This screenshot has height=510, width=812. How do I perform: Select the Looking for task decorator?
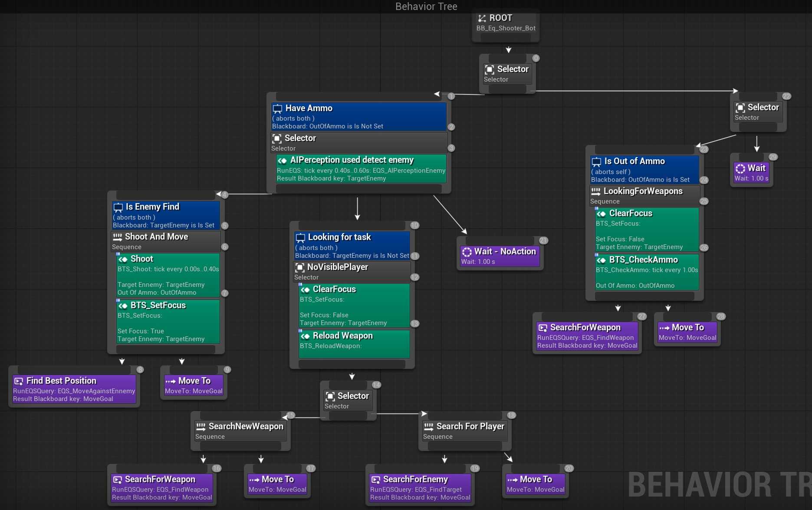(x=352, y=246)
